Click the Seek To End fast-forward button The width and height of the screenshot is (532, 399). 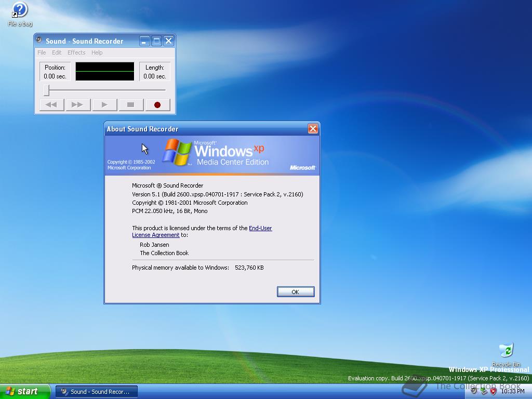(x=78, y=105)
